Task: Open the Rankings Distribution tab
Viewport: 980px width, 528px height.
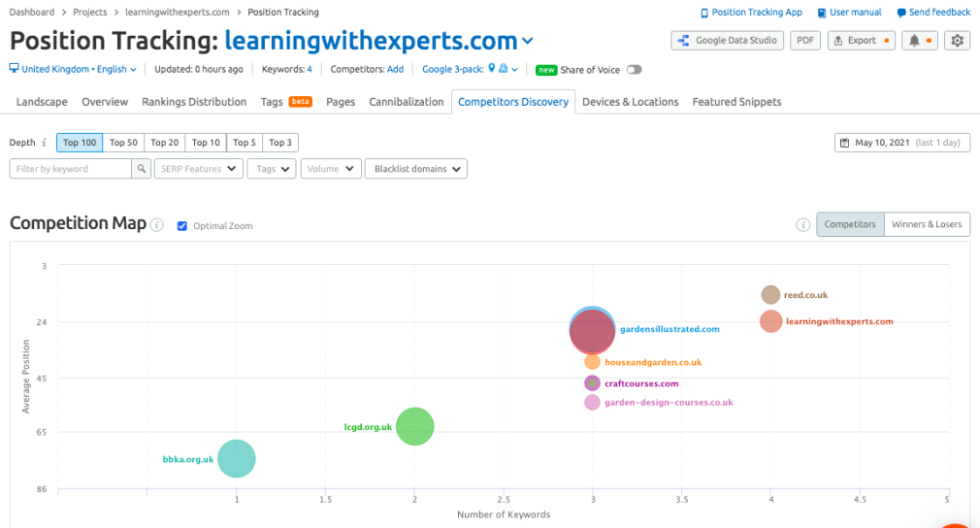Action: coord(194,102)
